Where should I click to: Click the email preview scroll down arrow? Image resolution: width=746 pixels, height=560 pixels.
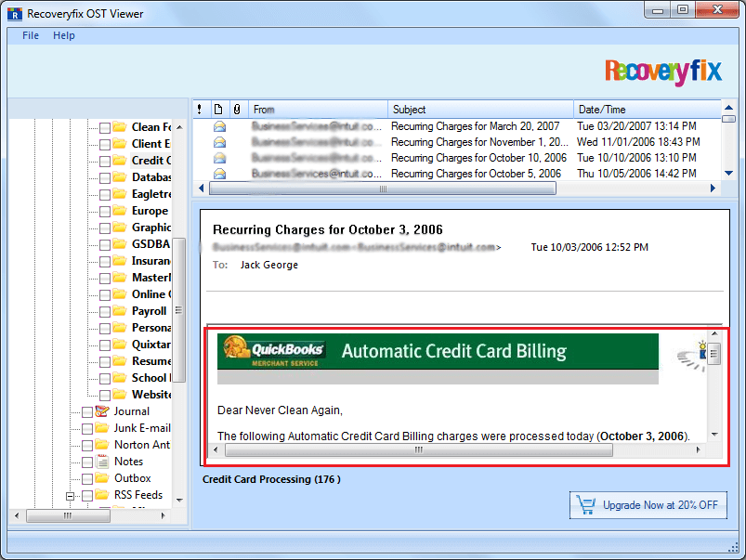(714, 435)
